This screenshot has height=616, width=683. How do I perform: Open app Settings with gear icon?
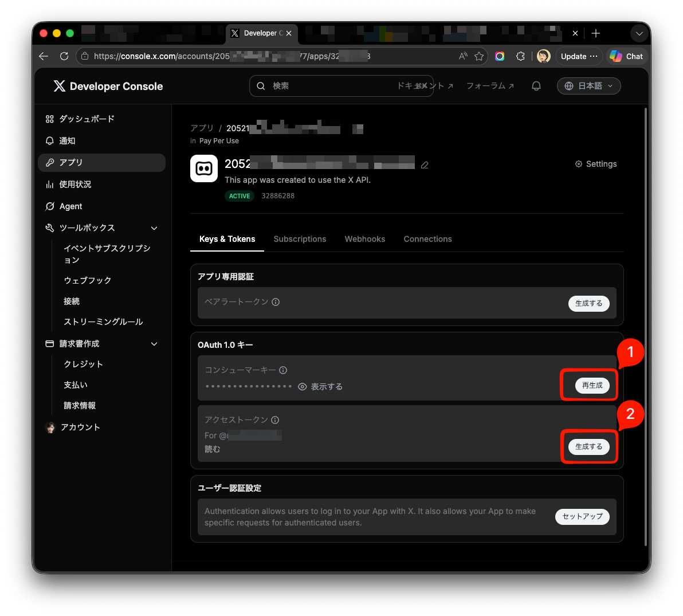point(596,164)
